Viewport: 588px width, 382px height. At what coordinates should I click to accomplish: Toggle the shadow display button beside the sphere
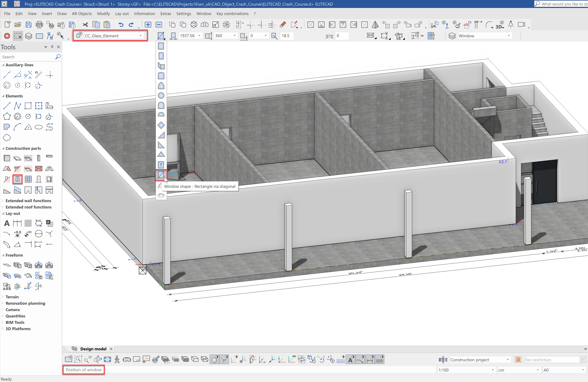(x=224, y=360)
